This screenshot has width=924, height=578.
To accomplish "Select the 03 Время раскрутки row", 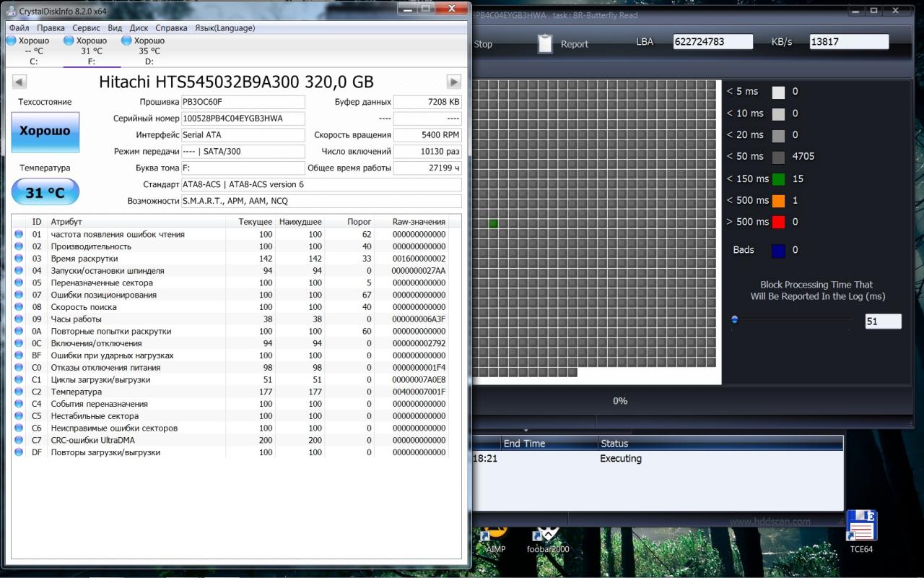I will coord(230,259).
